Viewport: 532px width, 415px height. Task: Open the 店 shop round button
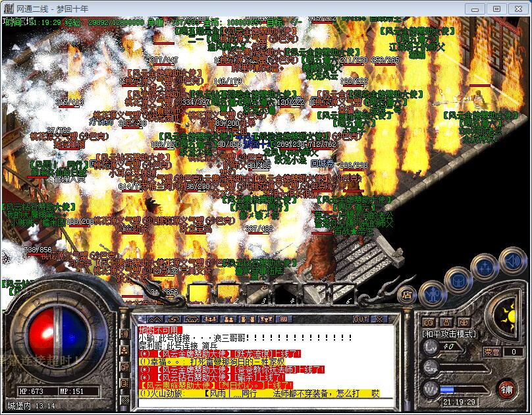pos(407,295)
